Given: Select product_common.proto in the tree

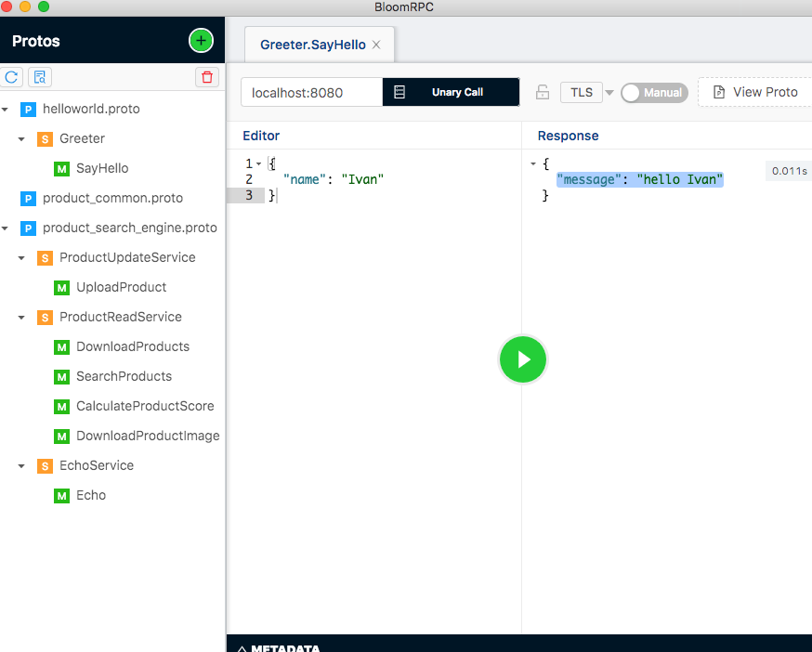Looking at the screenshot, I should coord(112,198).
